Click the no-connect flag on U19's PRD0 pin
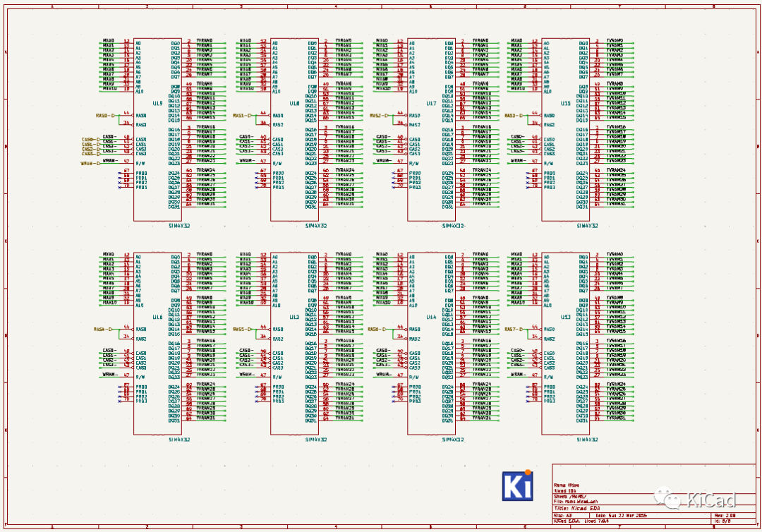 point(119,173)
